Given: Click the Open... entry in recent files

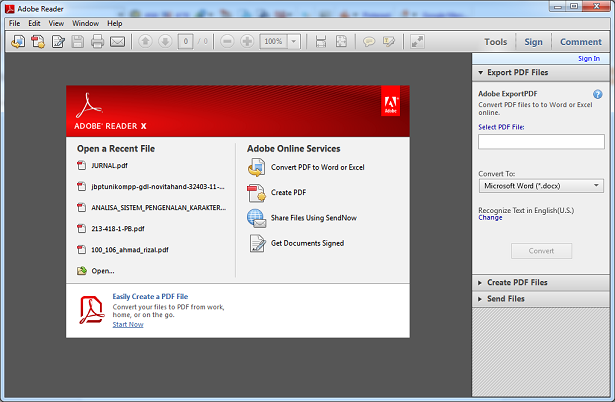Looking at the screenshot, I should pyautogui.click(x=103, y=271).
